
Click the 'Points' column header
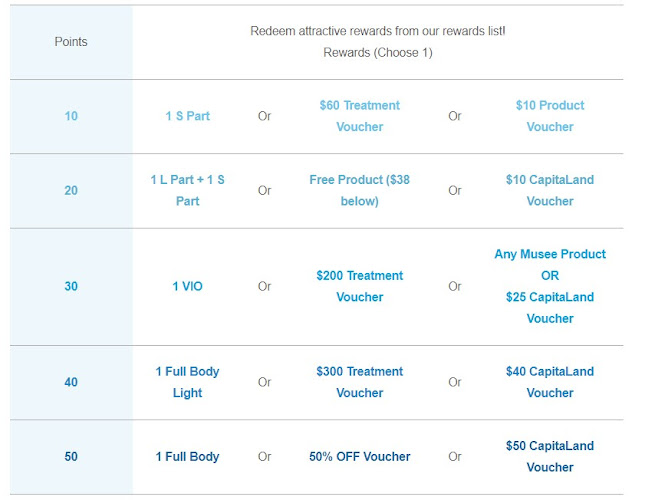coord(71,42)
